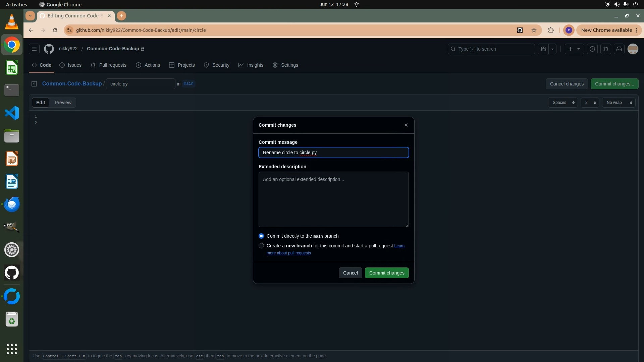The height and width of the screenshot is (362, 644).
Task: Follow Learn more about pull requests link
Action: coord(288,253)
